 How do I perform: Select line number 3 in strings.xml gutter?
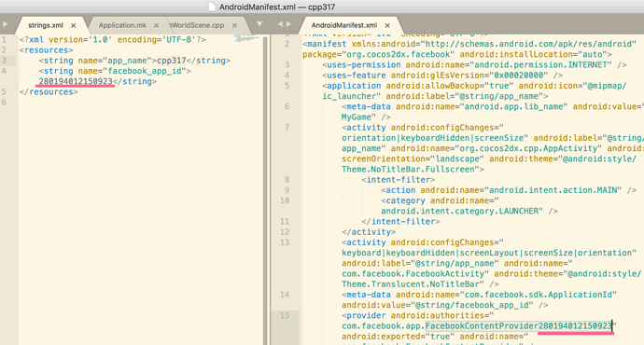coord(4,61)
